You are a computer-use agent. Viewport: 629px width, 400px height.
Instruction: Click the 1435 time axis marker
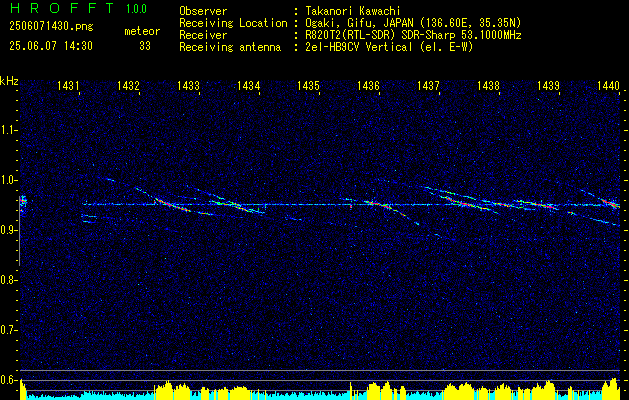308,85
